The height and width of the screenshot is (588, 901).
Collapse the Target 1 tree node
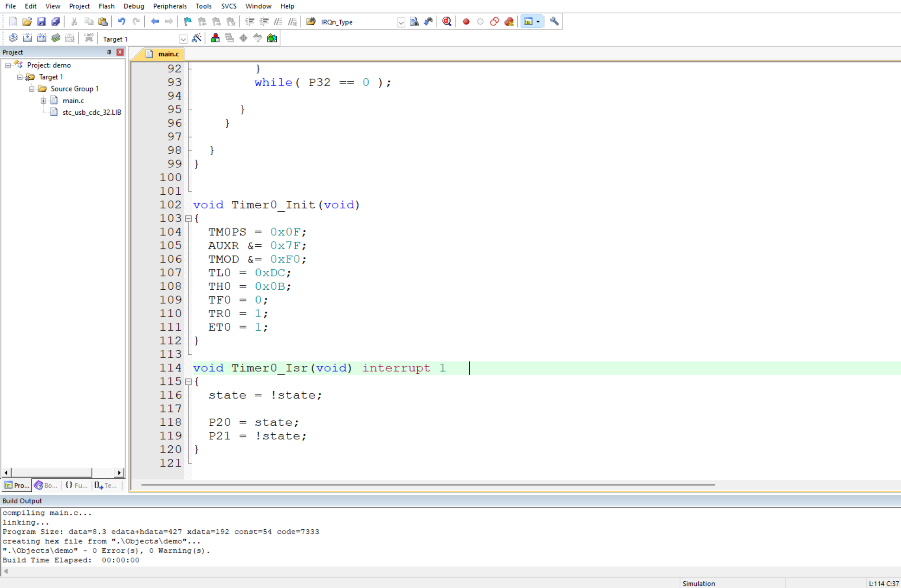click(20, 77)
